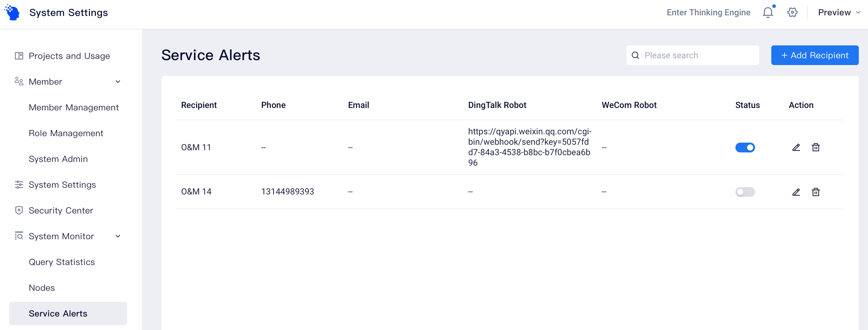Open settings via the gear icon

(792, 13)
